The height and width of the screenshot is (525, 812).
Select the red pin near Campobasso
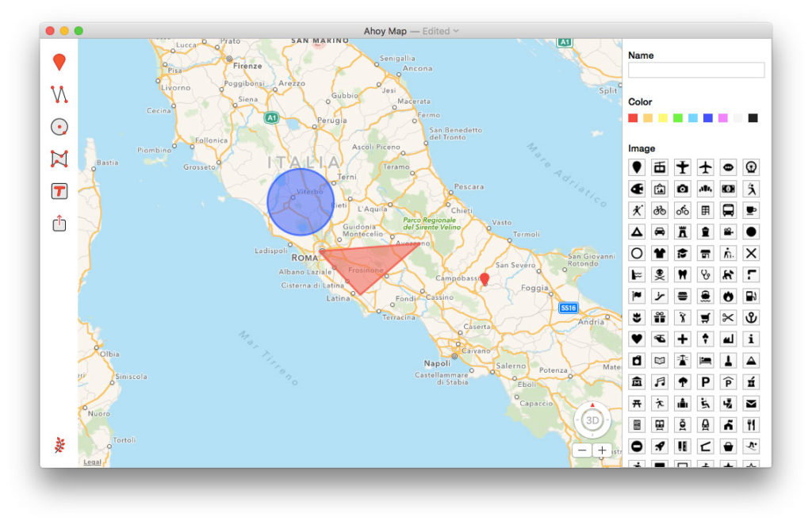485,279
